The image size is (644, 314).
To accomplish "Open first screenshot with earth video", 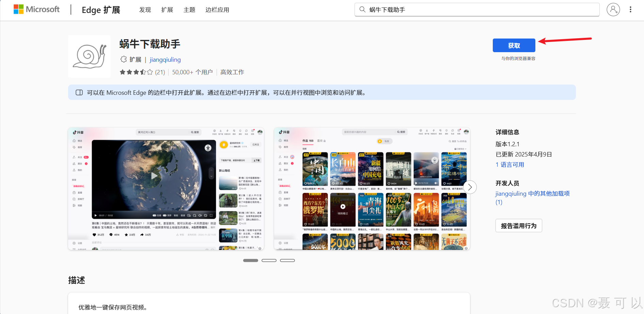I will (166, 189).
